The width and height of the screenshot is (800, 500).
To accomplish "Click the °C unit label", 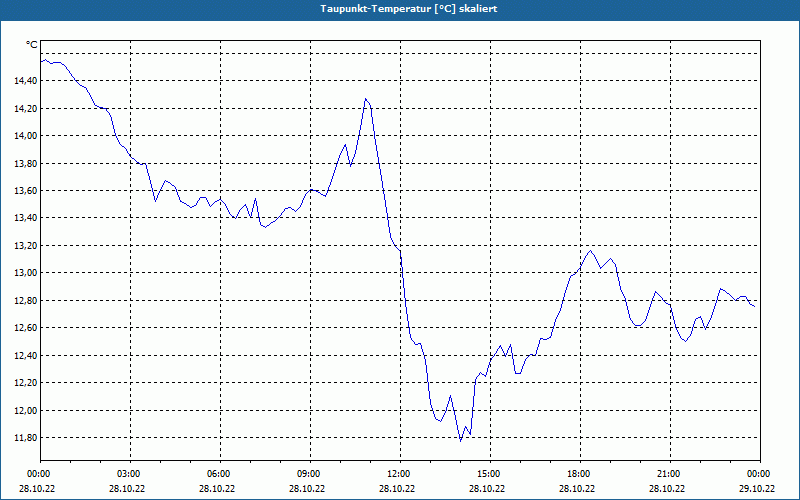I will pyautogui.click(x=32, y=45).
